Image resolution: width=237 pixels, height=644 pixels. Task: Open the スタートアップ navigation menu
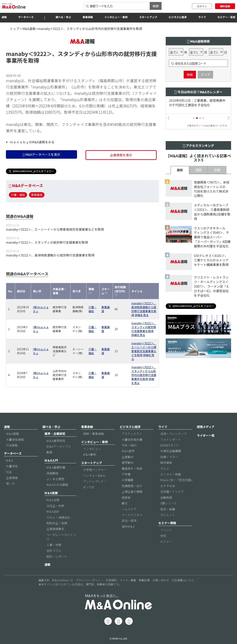(x=148, y=17)
